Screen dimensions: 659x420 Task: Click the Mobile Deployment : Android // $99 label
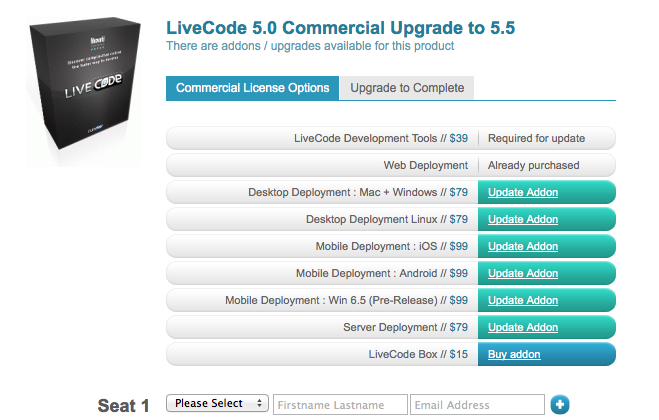(382, 273)
